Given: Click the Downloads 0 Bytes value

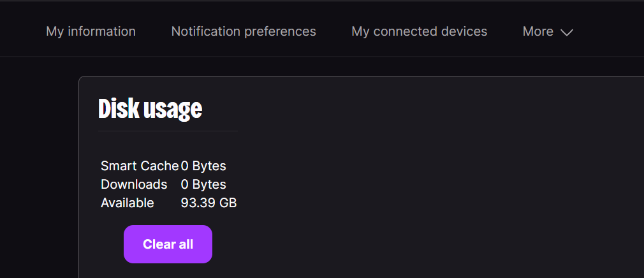Looking at the screenshot, I should click(x=203, y=184).
